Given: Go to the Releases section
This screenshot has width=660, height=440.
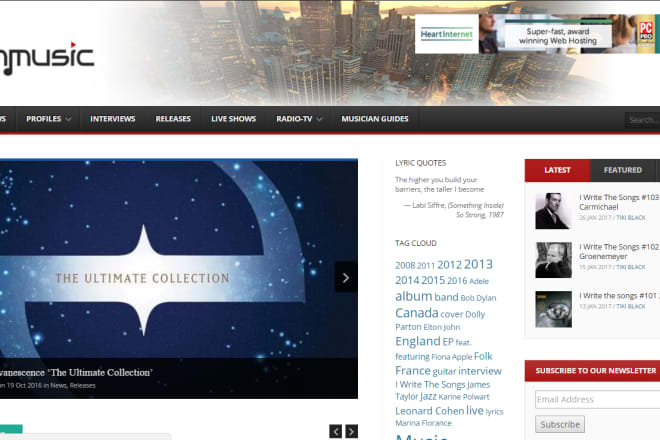Looking at the screenshot, I should pos(173,119).
